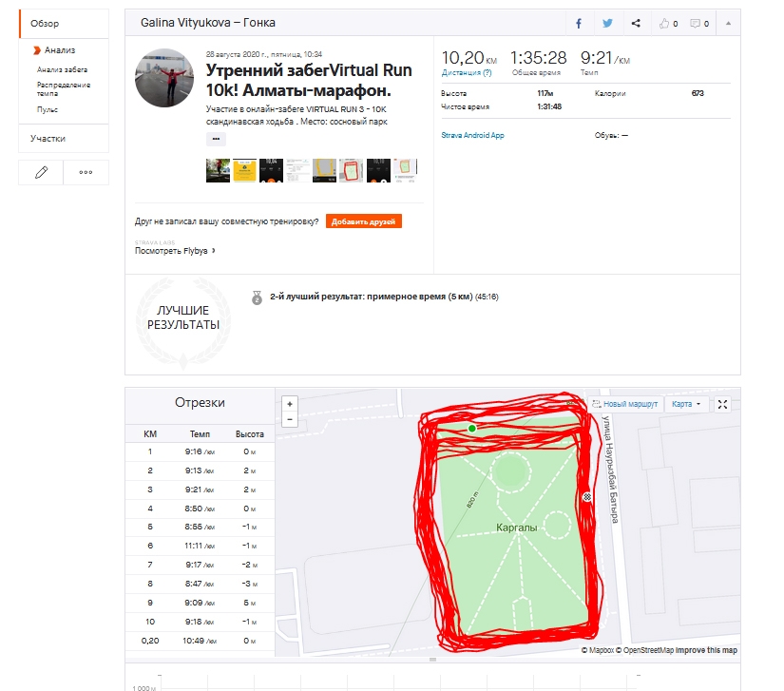Select Обзор in the sidebar
784x691 pixels.
tap(44, 23)
